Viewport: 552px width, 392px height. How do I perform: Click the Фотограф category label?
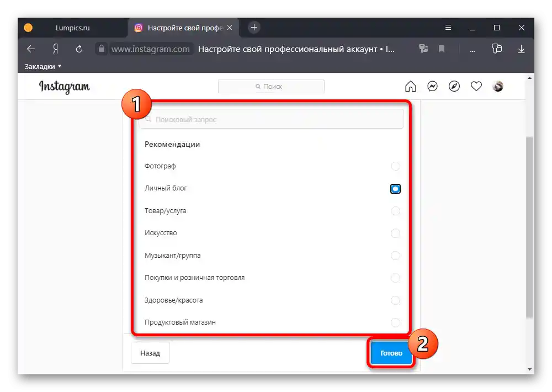(160, 166)
